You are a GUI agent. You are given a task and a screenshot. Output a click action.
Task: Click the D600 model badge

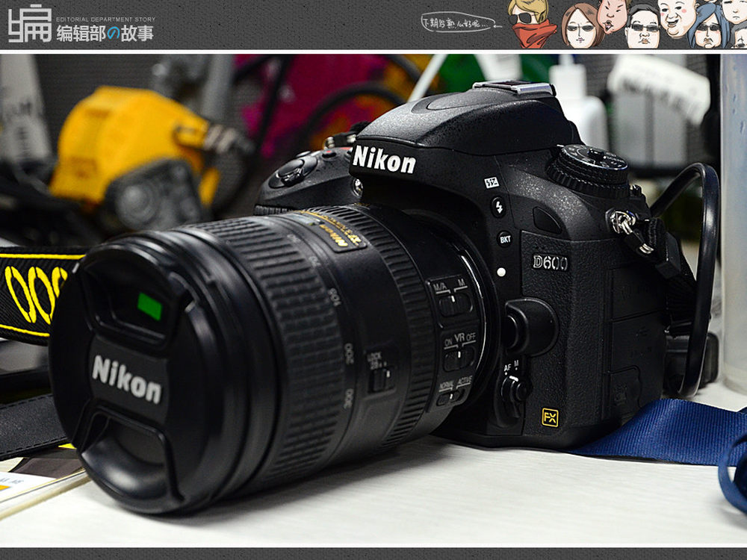point(550,262)
